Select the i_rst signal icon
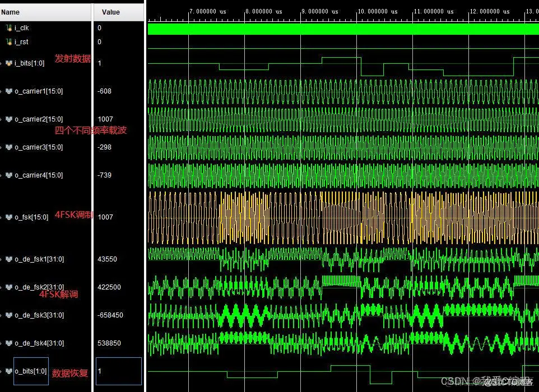The width and height of the screenshot is (539, 392). tap(9, 42)
